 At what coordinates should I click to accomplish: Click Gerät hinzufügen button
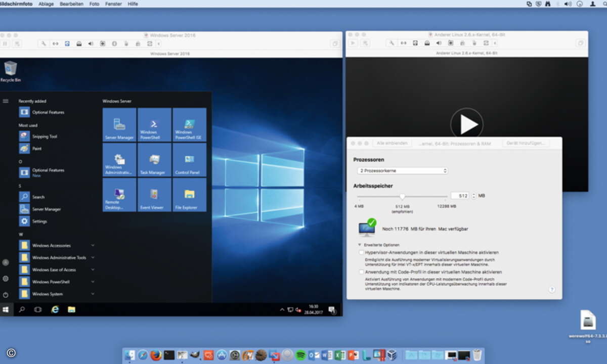pyautogui.click(x=526, y=144)
